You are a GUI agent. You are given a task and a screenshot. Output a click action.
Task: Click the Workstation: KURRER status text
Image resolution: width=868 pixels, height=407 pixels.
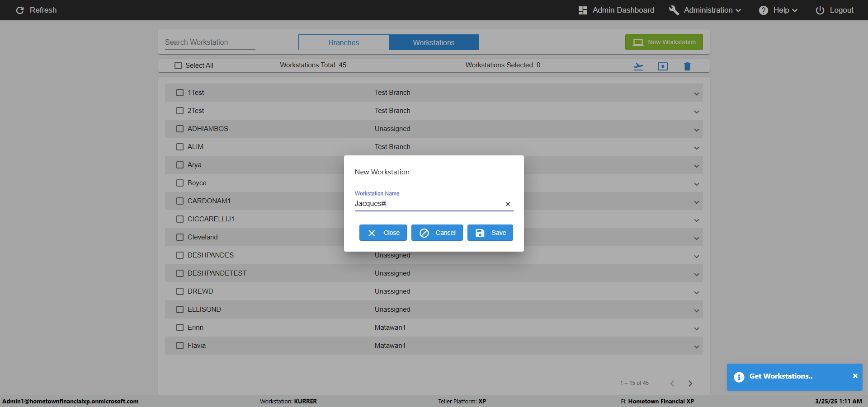tap(288, 401)
